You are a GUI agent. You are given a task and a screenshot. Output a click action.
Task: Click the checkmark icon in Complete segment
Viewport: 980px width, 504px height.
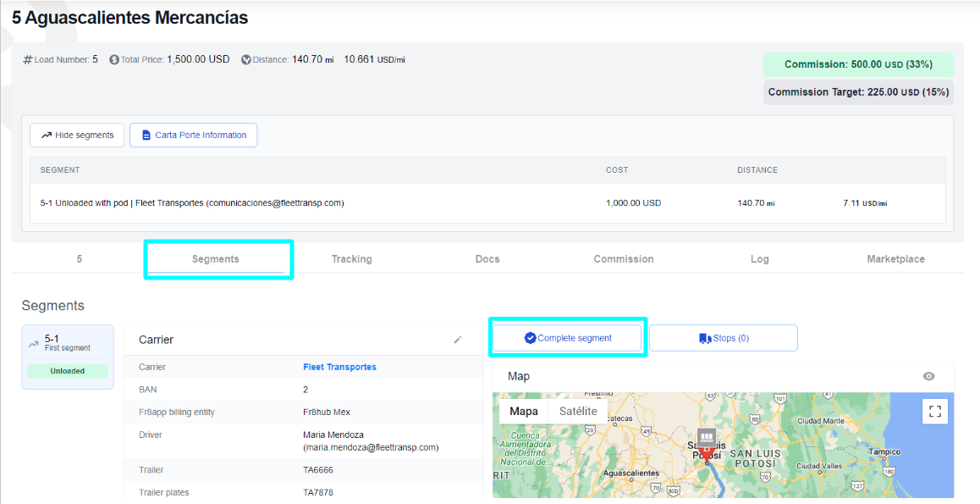pos(530,337)
